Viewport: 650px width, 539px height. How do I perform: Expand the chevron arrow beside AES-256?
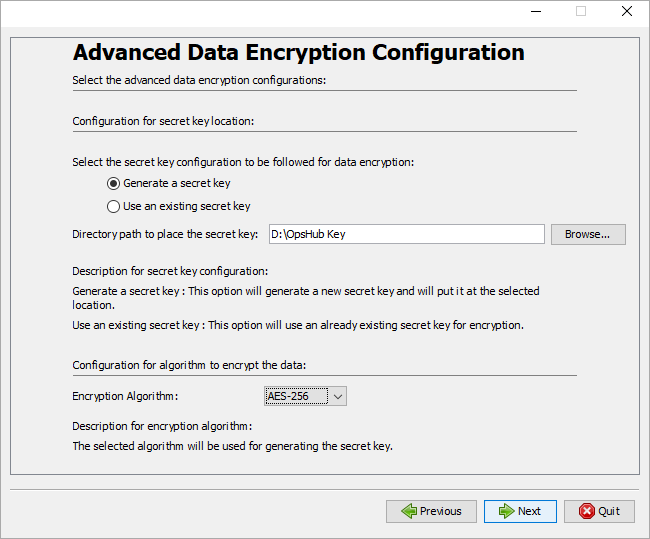coord(338,397)
